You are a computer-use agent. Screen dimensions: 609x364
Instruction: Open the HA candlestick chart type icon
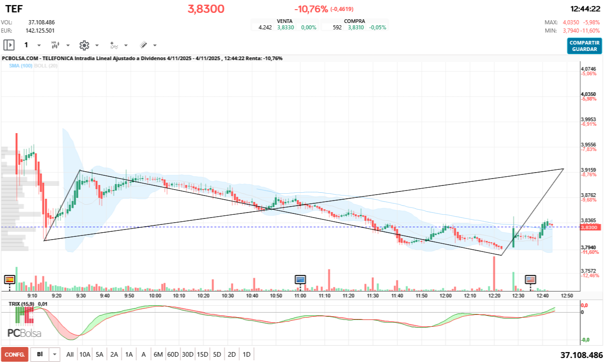[x=55, y=45]
